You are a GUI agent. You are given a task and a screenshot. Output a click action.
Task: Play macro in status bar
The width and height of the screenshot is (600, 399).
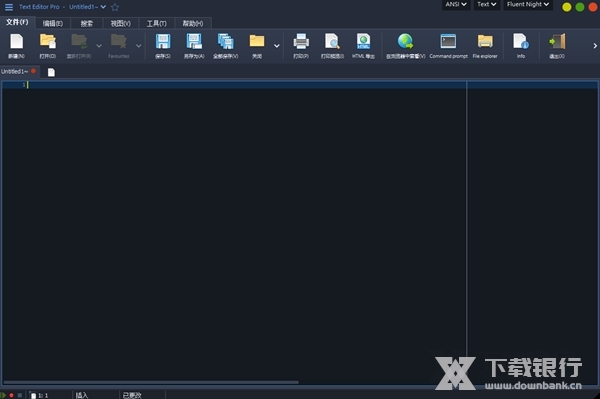click(x=3, y=395)
